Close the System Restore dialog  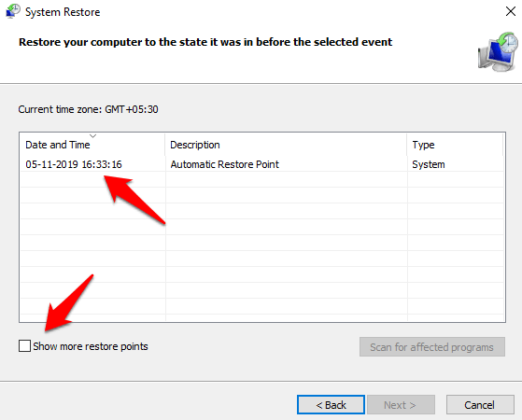(511, 11)
